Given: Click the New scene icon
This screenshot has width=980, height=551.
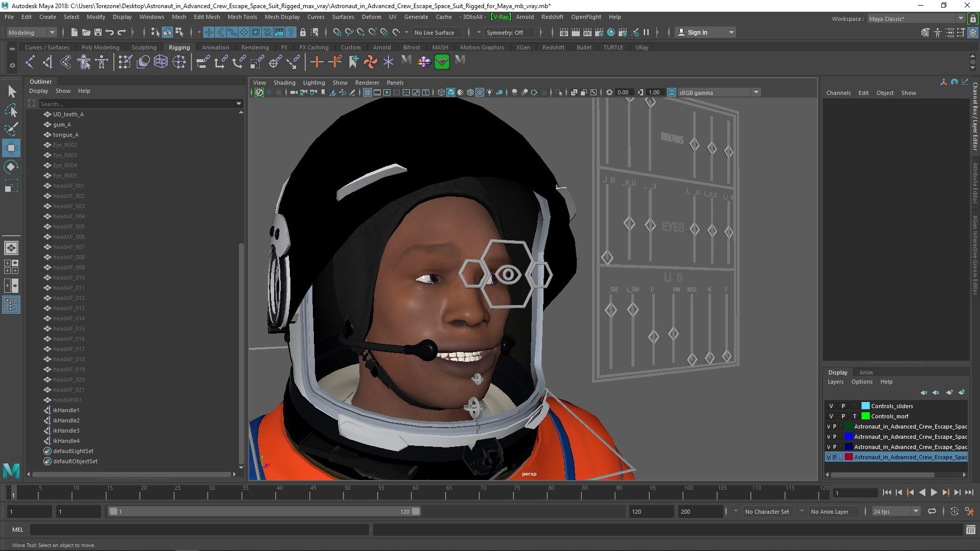Looking at the screenshot, I should (x=75, y=32).
